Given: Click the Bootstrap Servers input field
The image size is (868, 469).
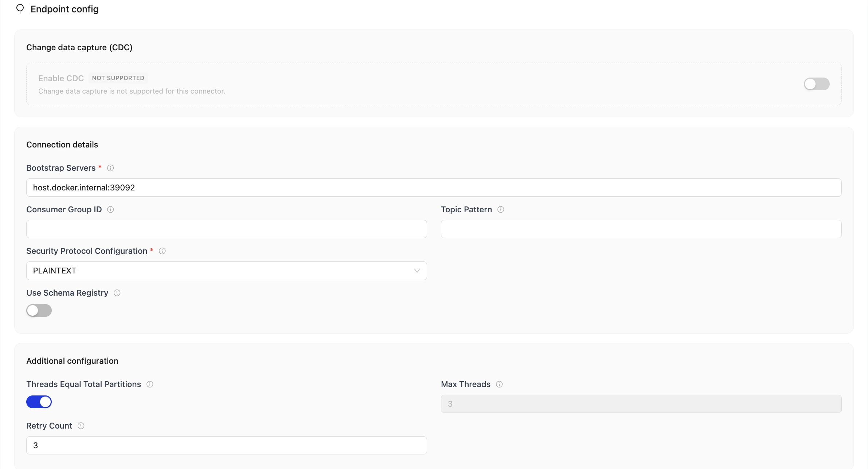Looking at the screenshot, I should pos(434,188).
